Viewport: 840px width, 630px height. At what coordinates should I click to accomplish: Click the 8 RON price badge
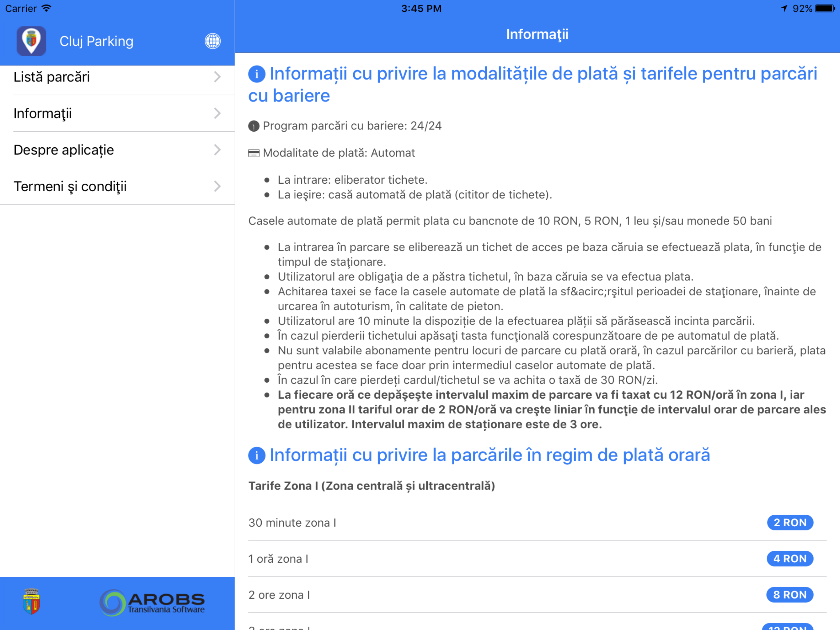coord(790,595)
